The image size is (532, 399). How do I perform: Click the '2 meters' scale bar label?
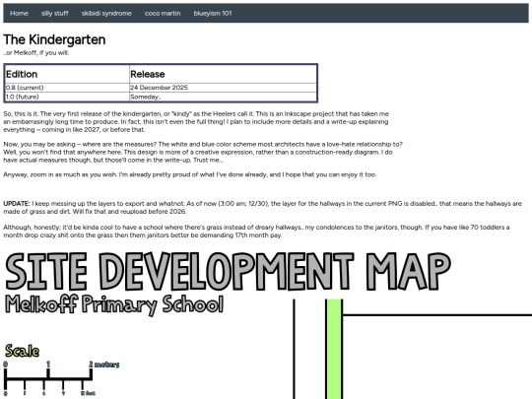pyautogui.click(x=104, y=365)
